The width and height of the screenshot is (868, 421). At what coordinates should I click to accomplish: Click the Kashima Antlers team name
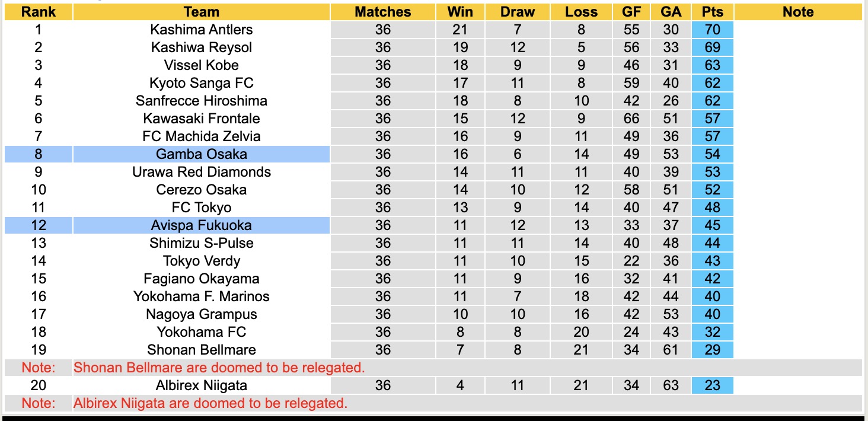202,30
